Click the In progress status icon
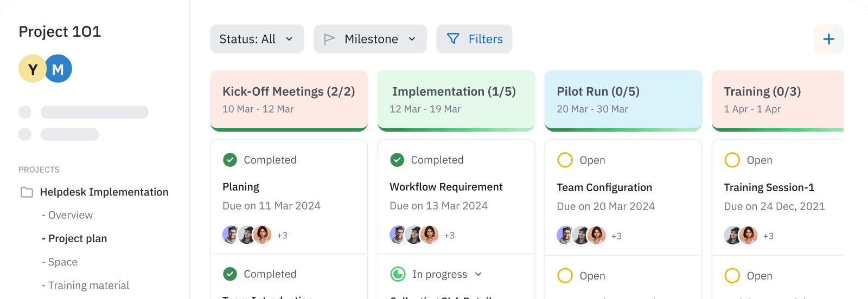This screenshot has width=868, height=299. click(398, 274)
